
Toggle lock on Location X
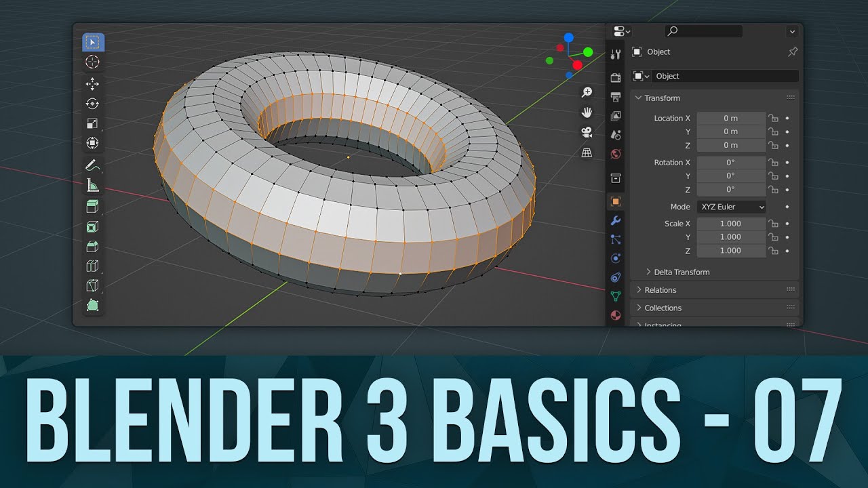point(772,118)
